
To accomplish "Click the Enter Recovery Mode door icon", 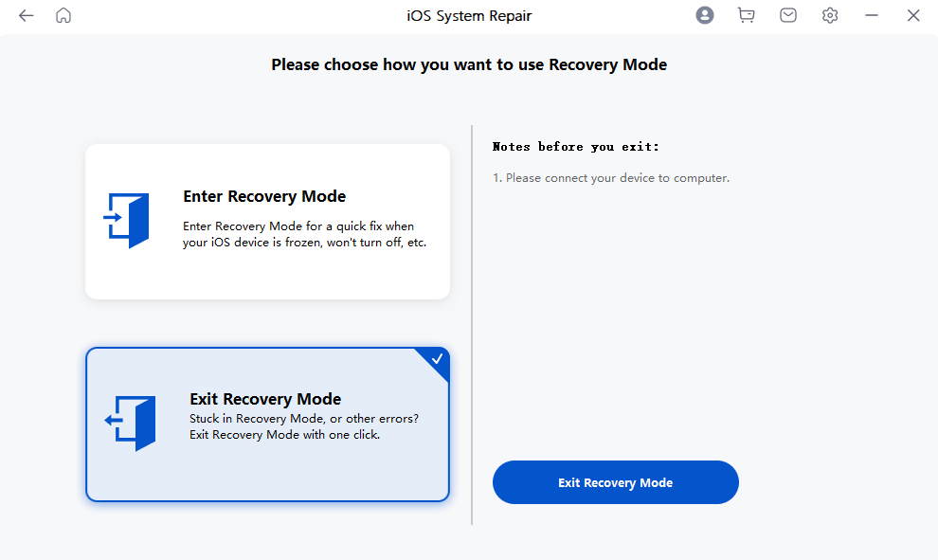I will (127, 221).
